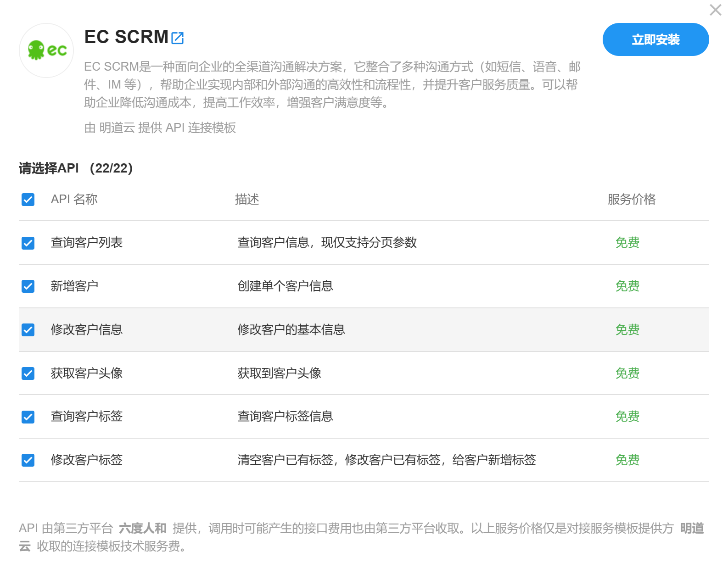Screen dimensions: 728x574
Task: Uncheck the 修改客户标签 checkbox
Action: coord(28,460)
